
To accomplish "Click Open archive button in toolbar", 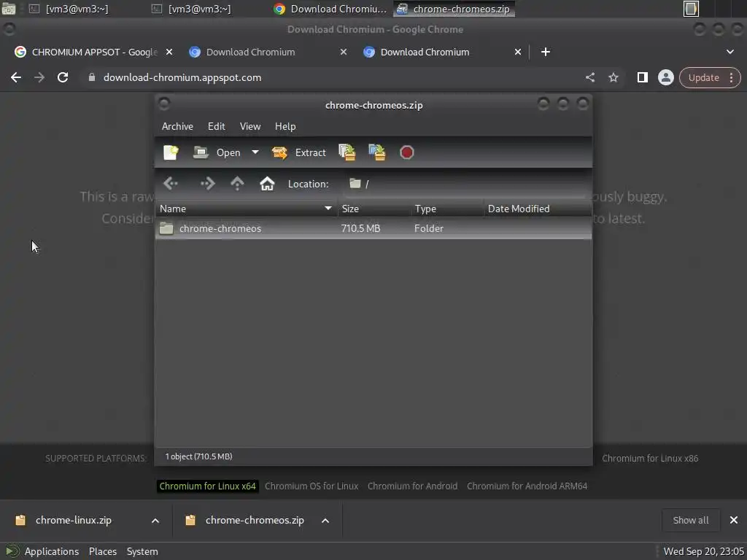I will coord(217,152).
